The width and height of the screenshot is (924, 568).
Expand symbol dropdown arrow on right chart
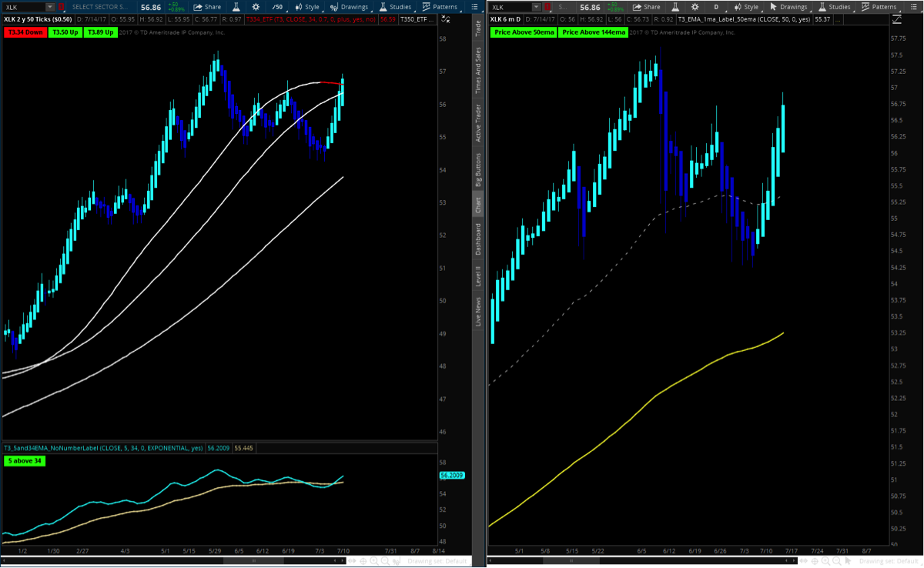[537, 7]
